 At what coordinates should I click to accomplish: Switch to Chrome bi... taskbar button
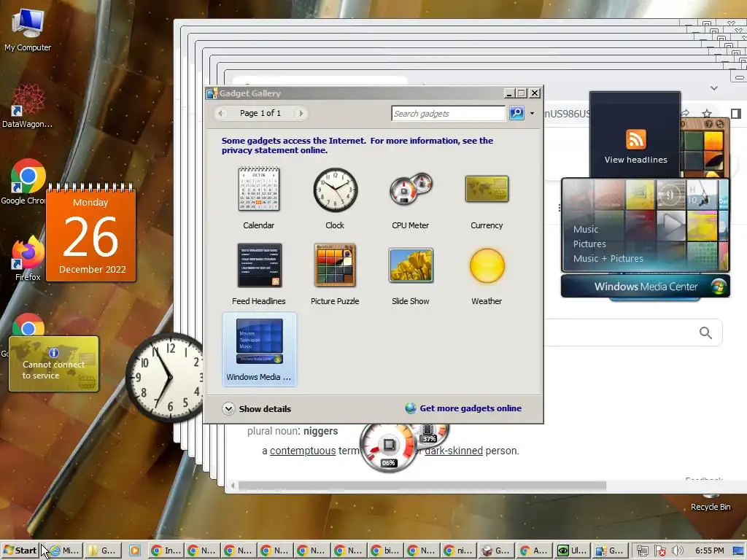coord(385,551)
